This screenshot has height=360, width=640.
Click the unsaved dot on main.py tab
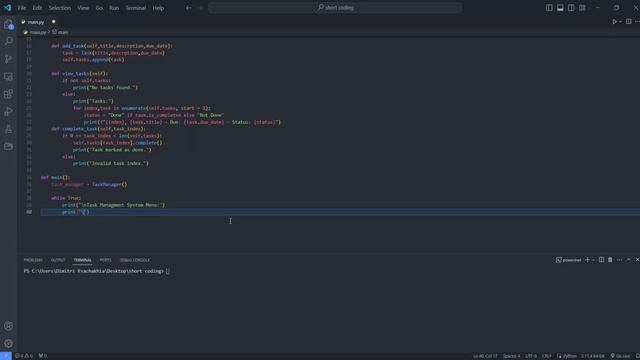(x=53, y=22)
